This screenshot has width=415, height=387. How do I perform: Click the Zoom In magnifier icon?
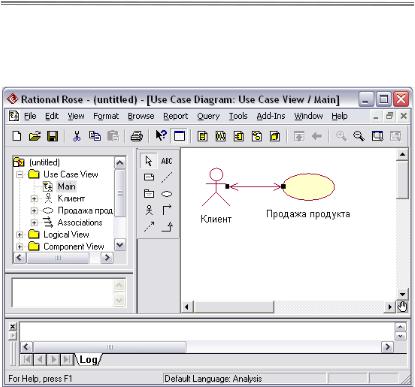point(341,136)
